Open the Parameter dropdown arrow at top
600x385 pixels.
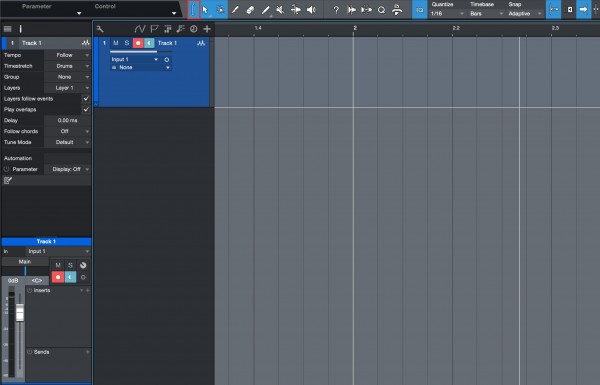(x=79, y=13)
